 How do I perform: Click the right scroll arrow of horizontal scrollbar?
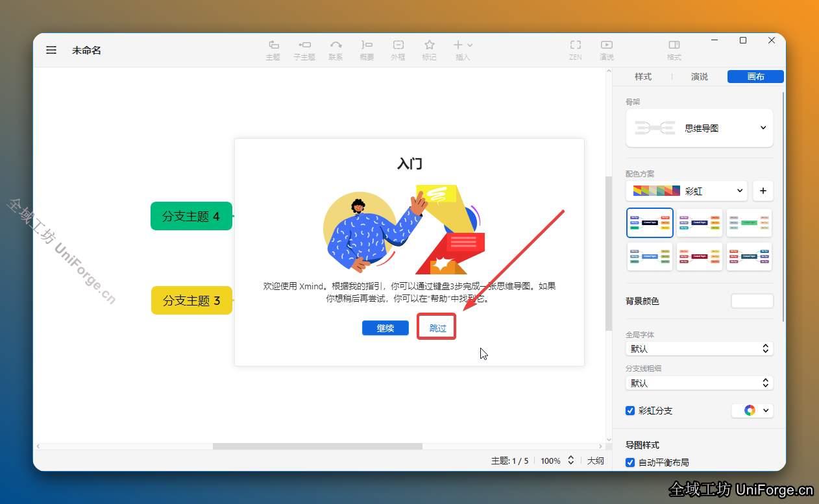click(600, 446)
